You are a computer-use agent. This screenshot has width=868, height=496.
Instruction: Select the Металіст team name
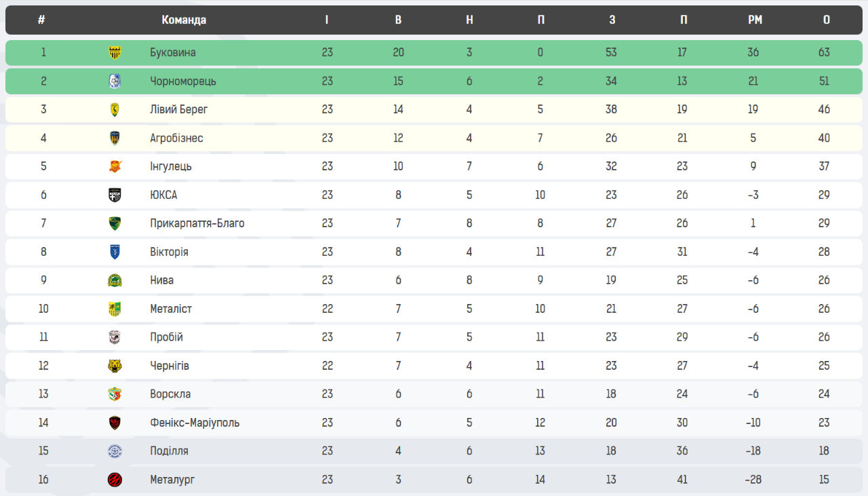(x=171, y=309)
